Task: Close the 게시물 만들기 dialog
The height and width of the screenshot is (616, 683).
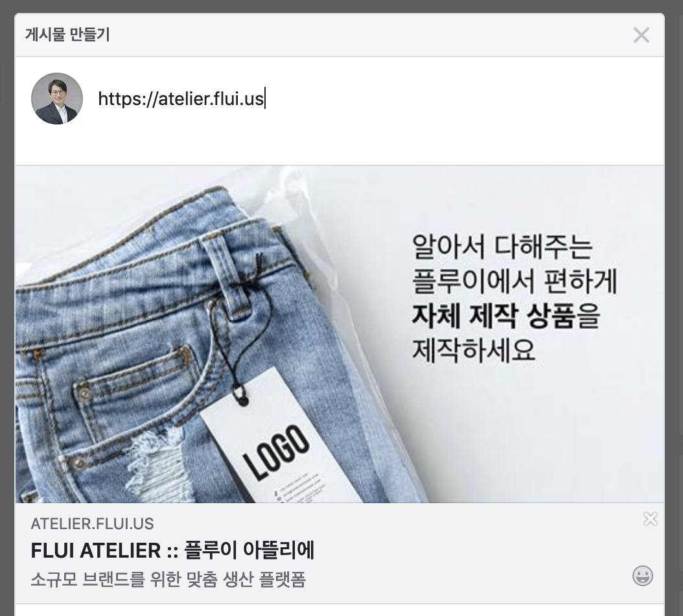Action: click(641, 35)
